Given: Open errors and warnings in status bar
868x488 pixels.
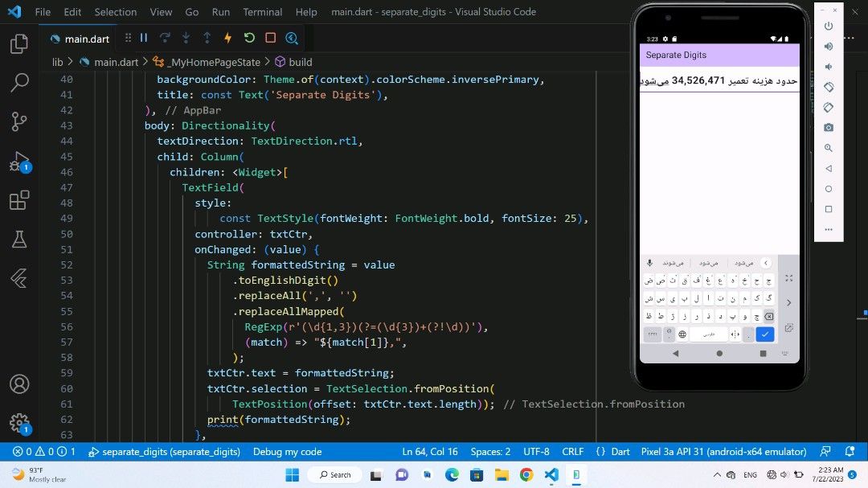Looking at the screenshot, I should point(44,452).
